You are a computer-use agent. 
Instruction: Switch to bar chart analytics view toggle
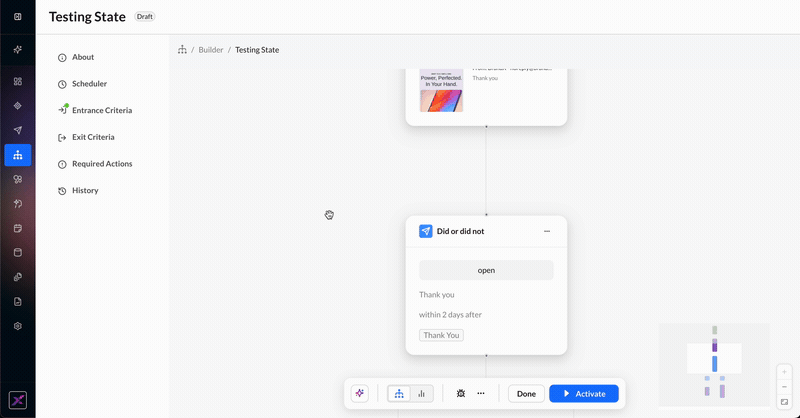pos(421,394)
